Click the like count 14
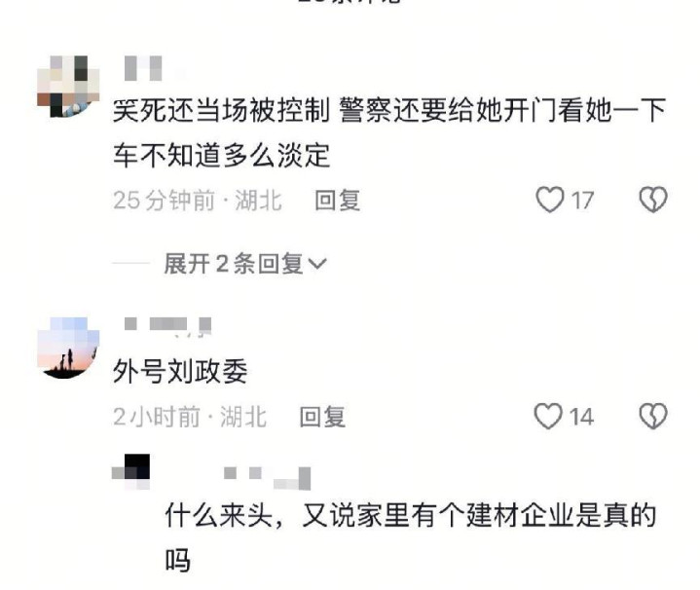Viewport: 700px width, 590px height. 581,418
